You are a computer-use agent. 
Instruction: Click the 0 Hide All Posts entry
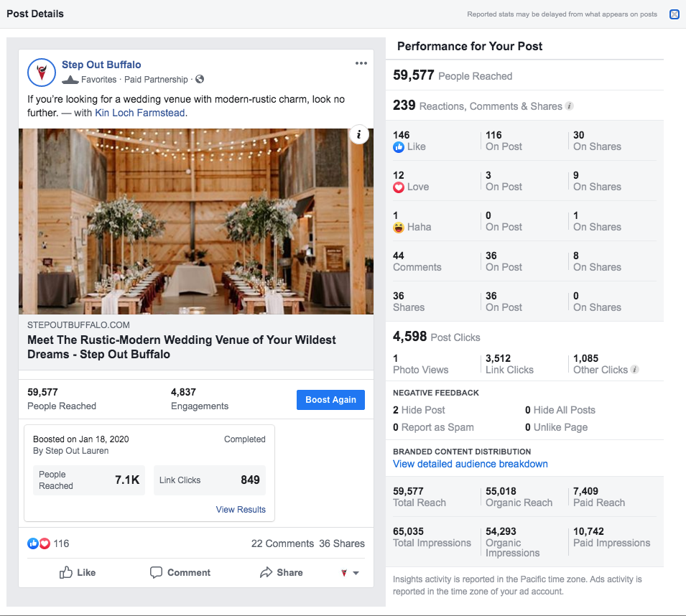click(560, 410)
